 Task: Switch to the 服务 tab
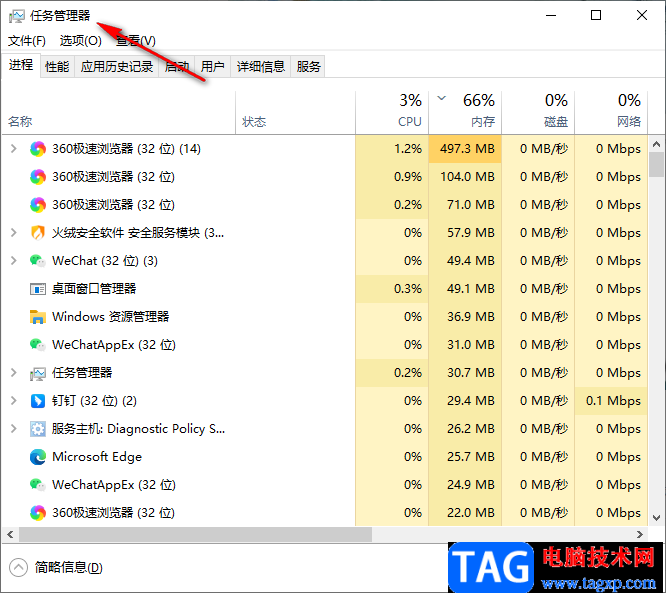click(308, 67)
